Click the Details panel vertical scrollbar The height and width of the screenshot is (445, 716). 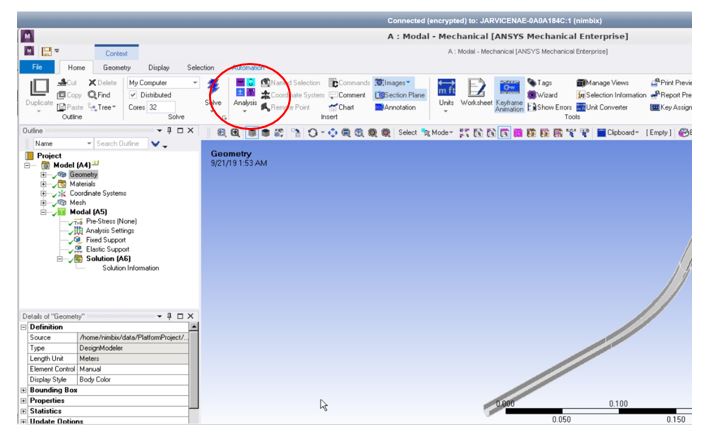pos(194,370)
